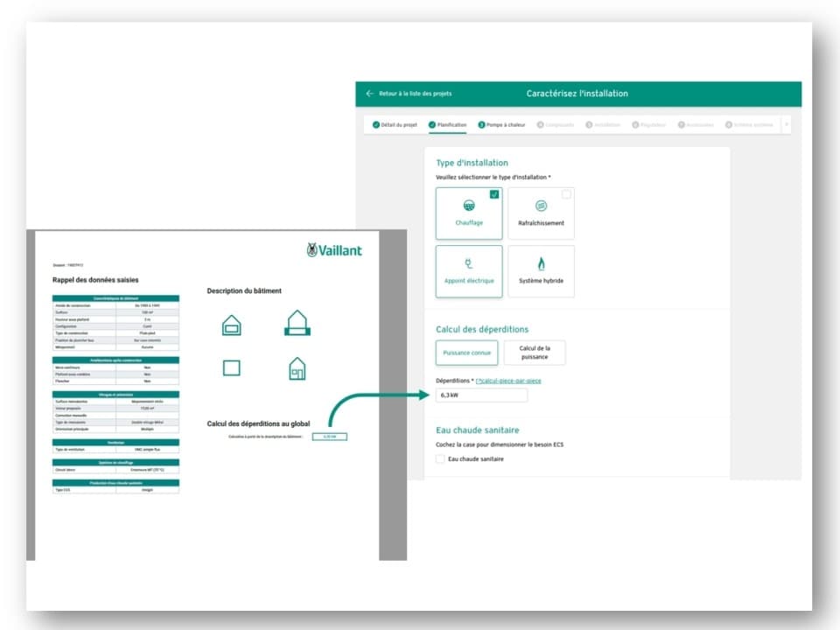Go to the Pompe à chaleur step
Image resolution: width=840 pixels, height=630 pixels.
pos(501,125)
